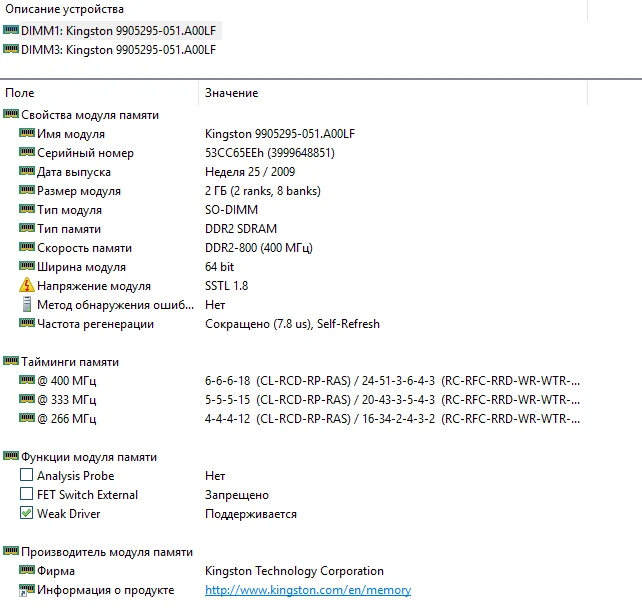Select the @ 400 МГц label

point(67,381)
